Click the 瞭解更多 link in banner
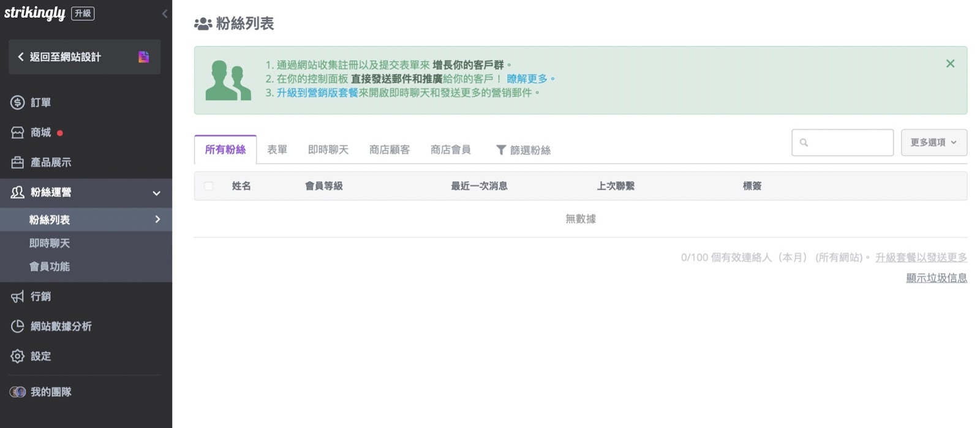The height and width of the screenshot is (428, 980). pos(527,79)
